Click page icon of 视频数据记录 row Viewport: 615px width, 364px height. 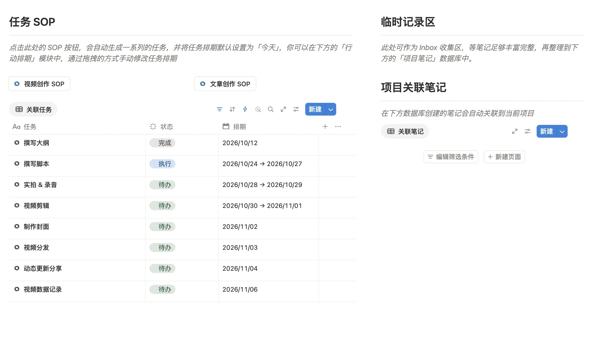click(17, 289)
